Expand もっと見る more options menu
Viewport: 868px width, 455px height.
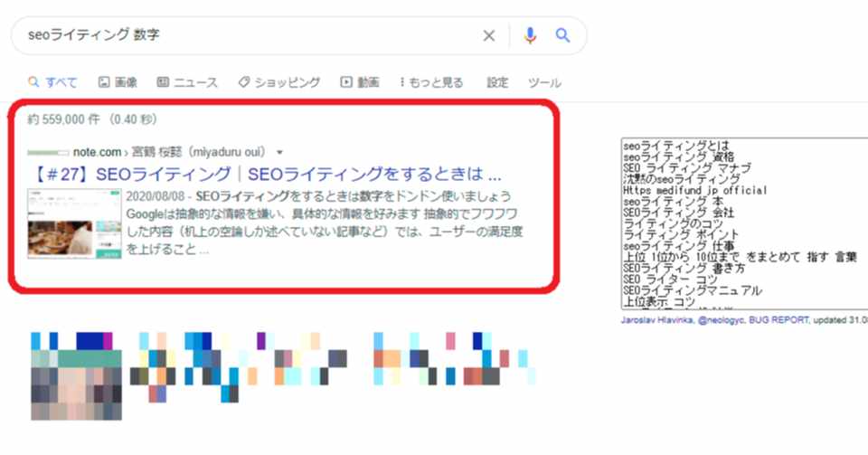[x=431, y=82]
